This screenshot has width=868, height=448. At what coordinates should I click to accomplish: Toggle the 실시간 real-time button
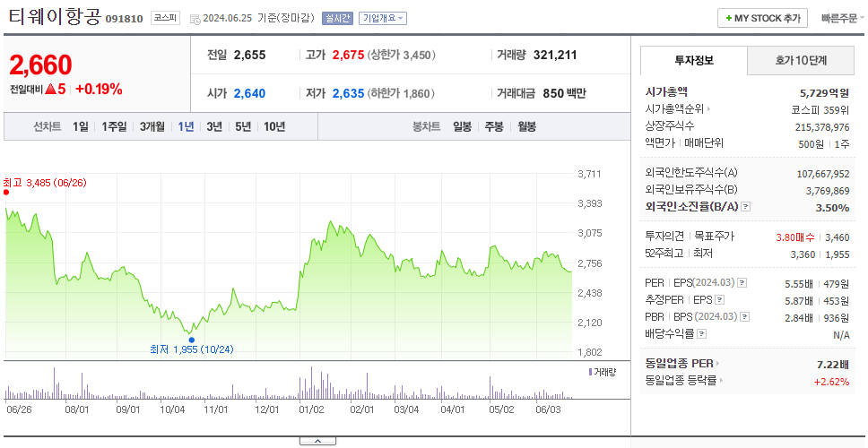pyautogui.click(x=338, y=18)
